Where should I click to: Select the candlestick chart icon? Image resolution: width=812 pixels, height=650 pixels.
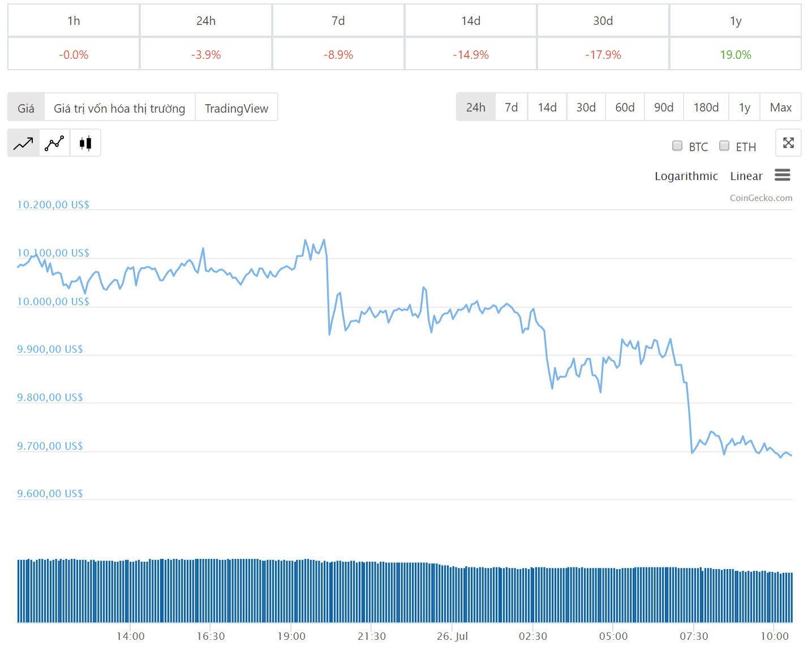pyautogui.click(x=85, y=143)
